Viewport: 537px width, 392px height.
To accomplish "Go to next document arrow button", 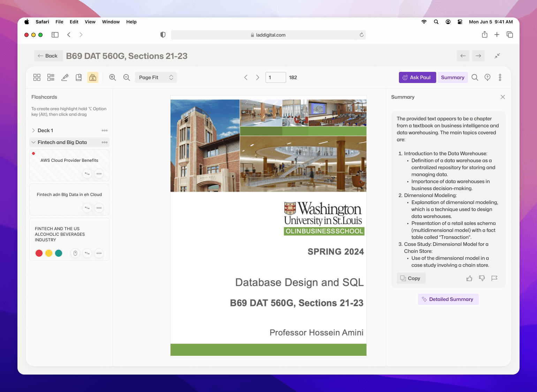I will click(478, 56).
